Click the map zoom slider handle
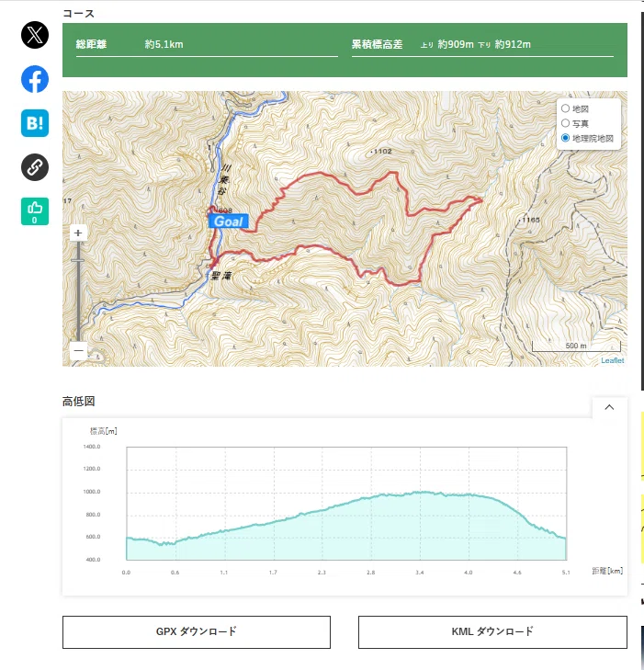The image size is (644, 670). point(78,260)
